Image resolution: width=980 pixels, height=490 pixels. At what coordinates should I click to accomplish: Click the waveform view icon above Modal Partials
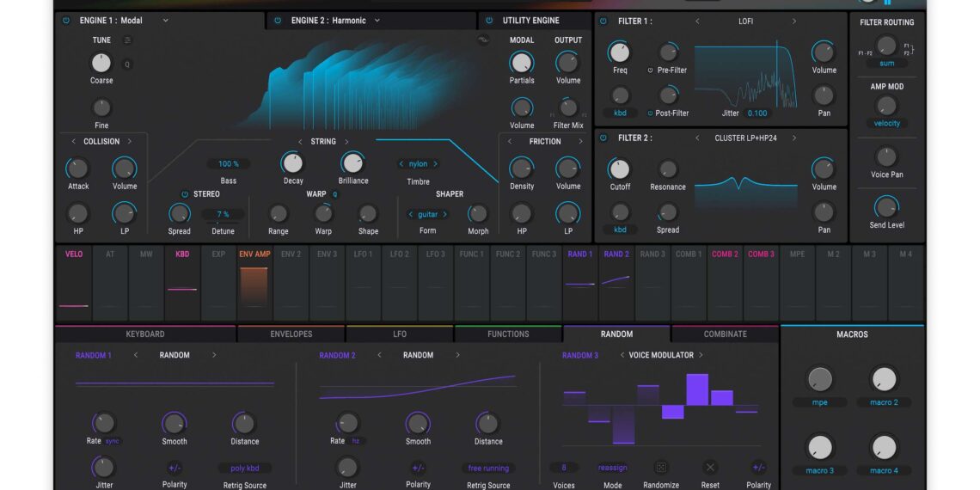tap(483, 40)
